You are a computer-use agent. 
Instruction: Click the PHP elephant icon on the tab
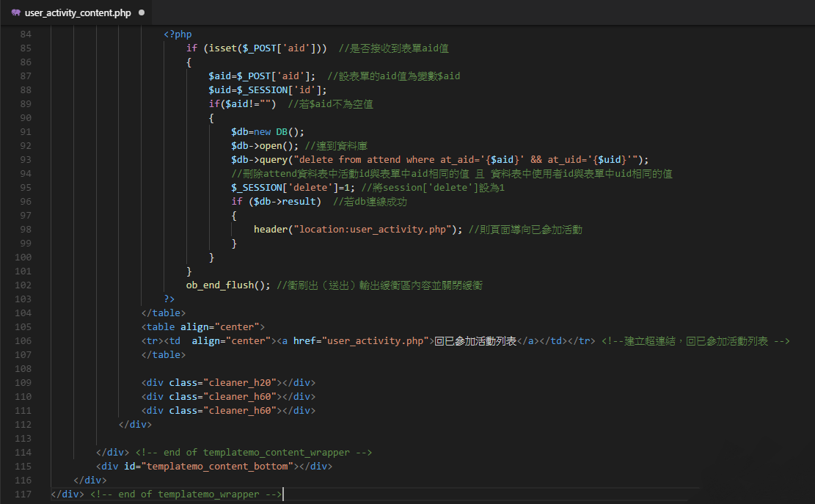pyautogui.click(x=15, y=12)
